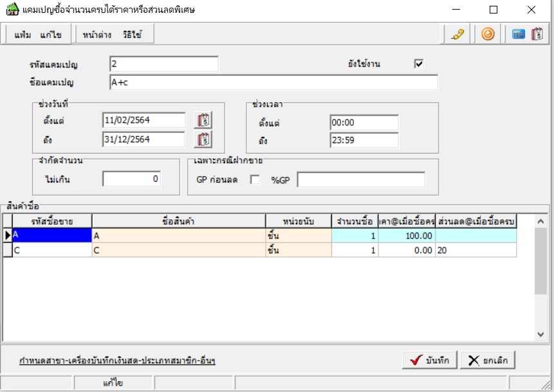554x392 pixels.
Task: Open the แก้ไข menu
Action: click(50, 35)
